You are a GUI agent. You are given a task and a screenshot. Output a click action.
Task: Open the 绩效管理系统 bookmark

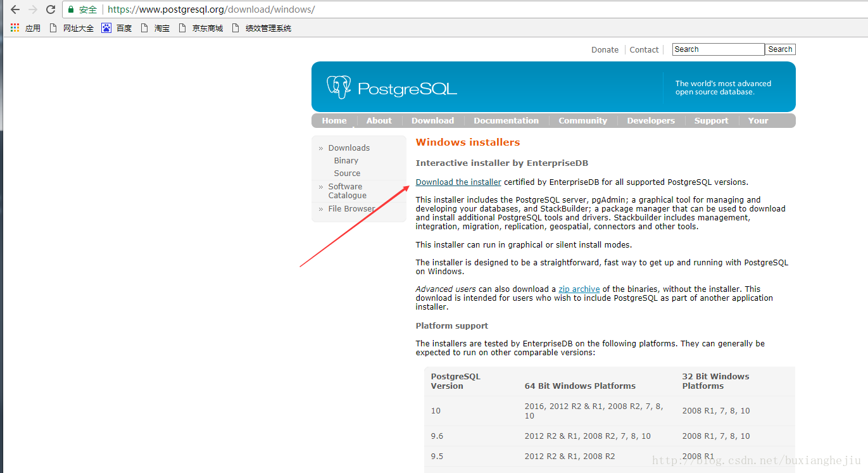point(261,28)
